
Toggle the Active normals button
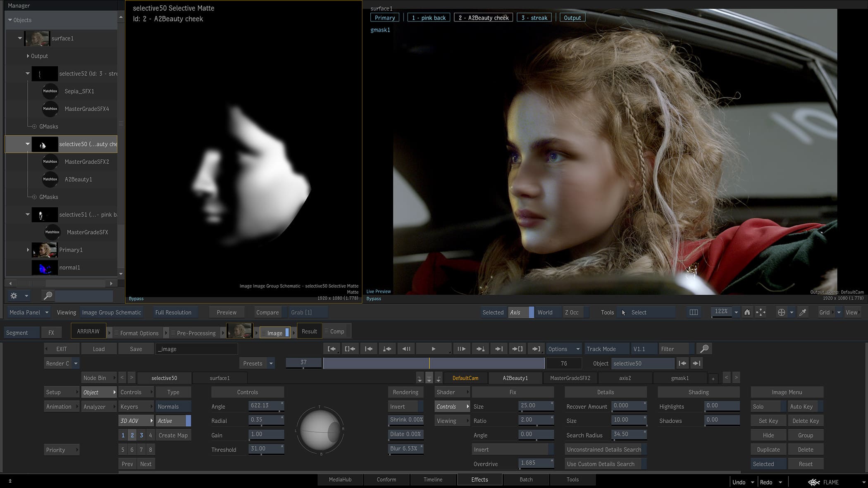173,421
